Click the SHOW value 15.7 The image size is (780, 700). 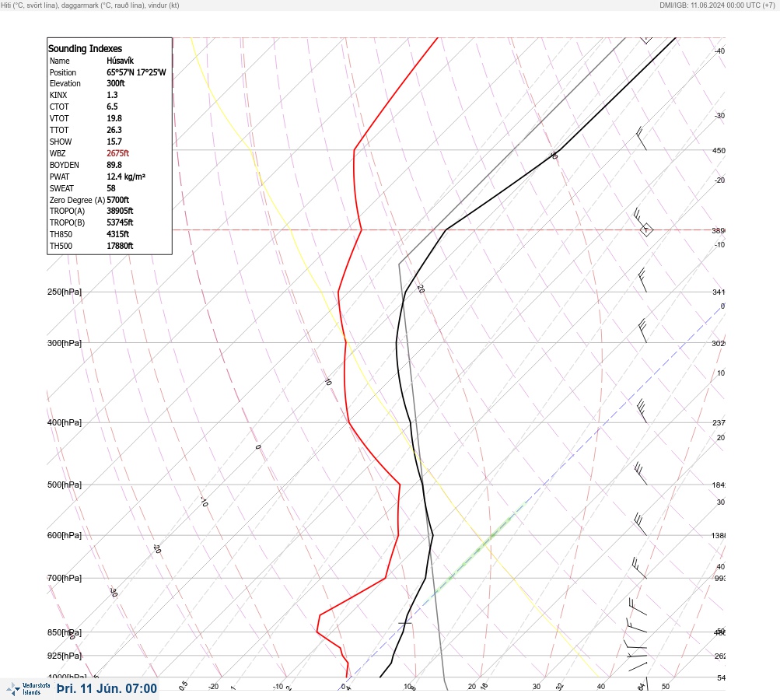[x=114, y=142]
